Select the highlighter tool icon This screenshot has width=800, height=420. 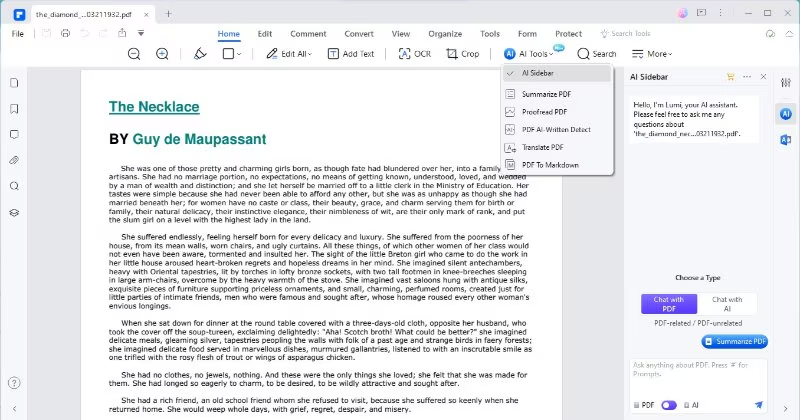tap(200, 54)
